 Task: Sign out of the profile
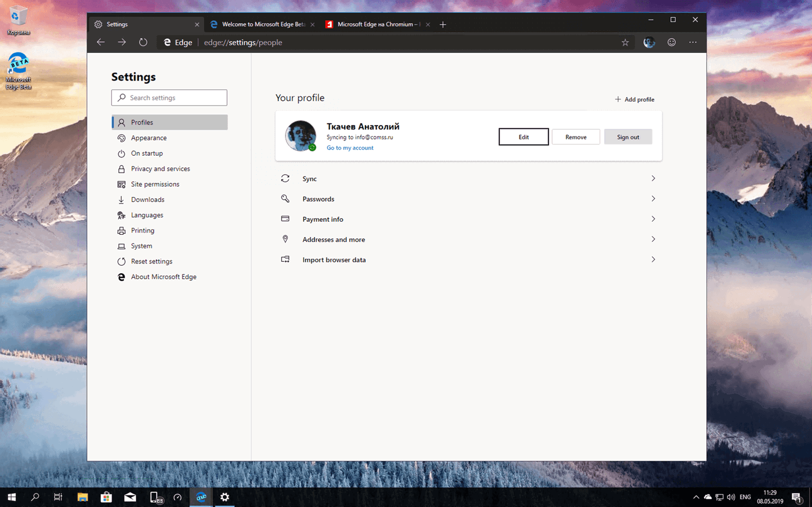pyautogui.click(x=628, y=137)
